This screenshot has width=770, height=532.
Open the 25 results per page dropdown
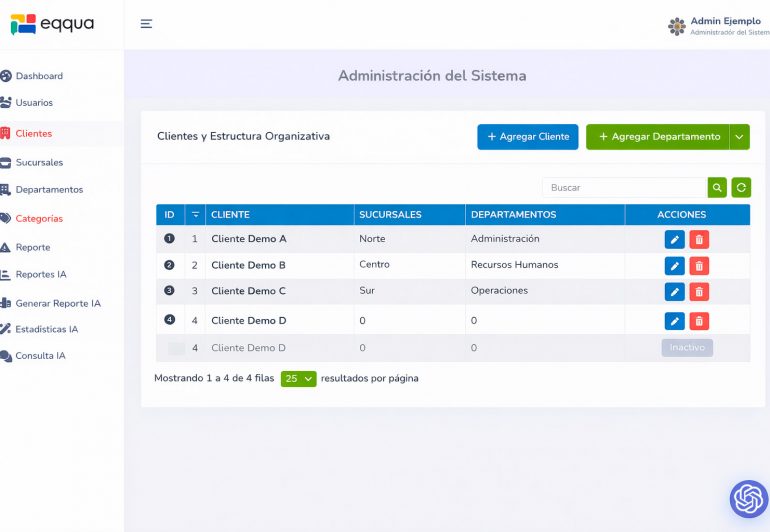click(x=298, y=379)
